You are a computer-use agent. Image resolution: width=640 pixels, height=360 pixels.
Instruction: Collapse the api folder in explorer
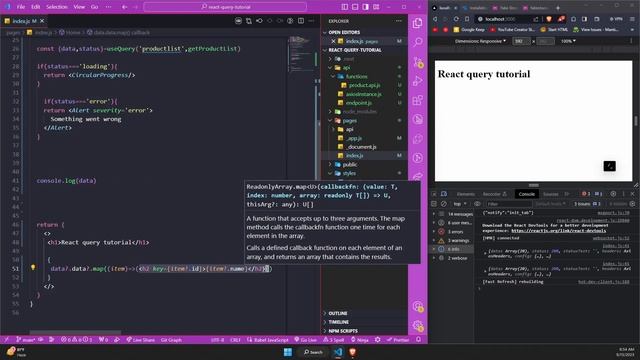[x=346, y=67]
